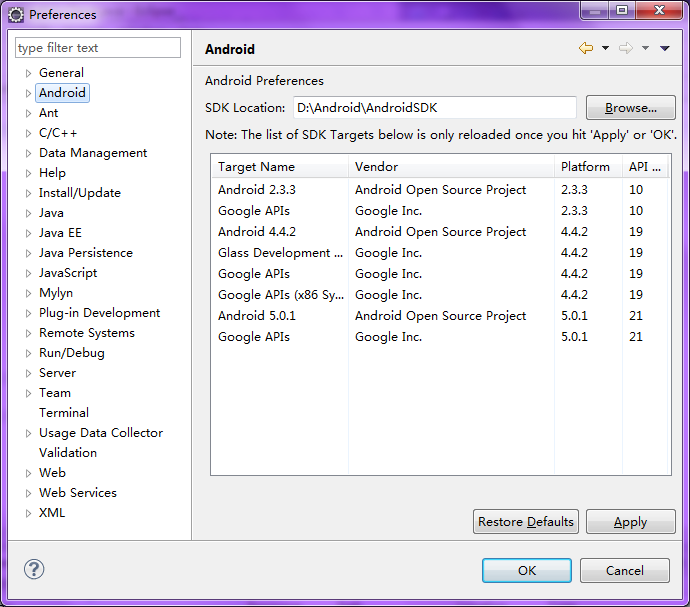Click the forward navigation arrow icon
The height and width of the screenshot is (607, 690).
[625, 48]
